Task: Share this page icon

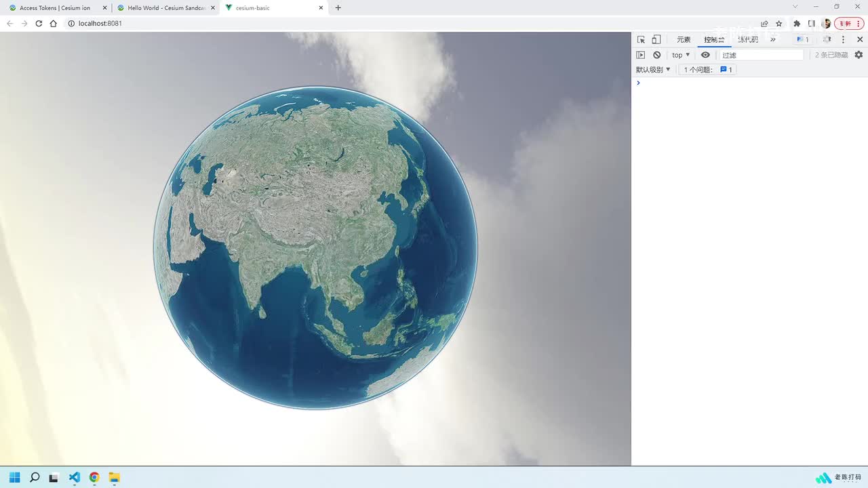Action: click(764, 23)
